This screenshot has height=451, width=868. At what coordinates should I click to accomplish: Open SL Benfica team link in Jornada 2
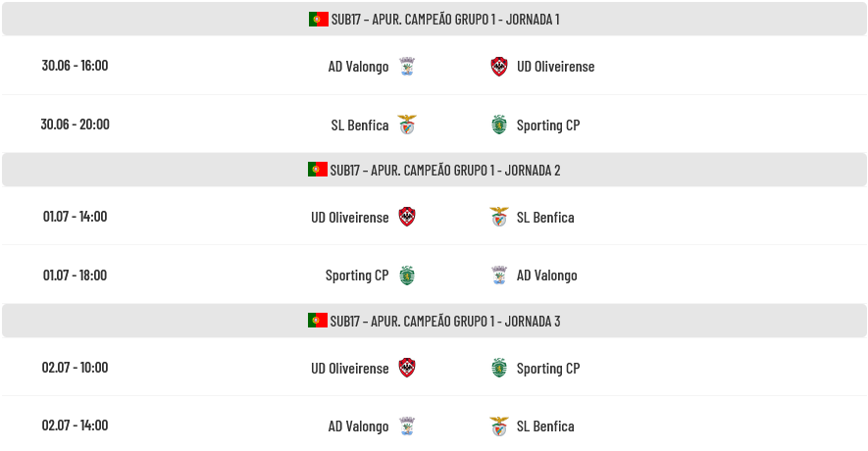point(545,218)
